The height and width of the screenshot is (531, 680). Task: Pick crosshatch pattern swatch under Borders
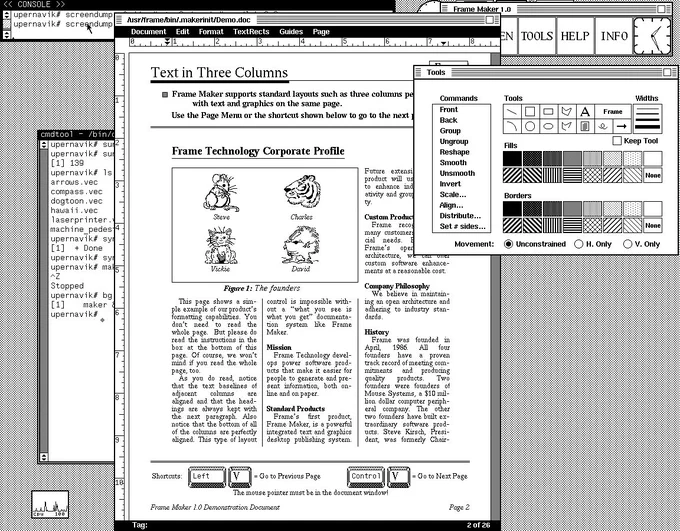[592, 226]
